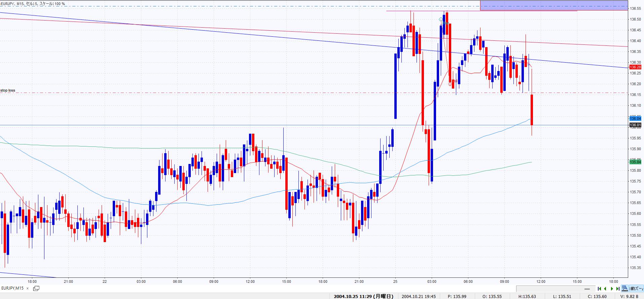Click the 136.01 current price label

[635, 125]
